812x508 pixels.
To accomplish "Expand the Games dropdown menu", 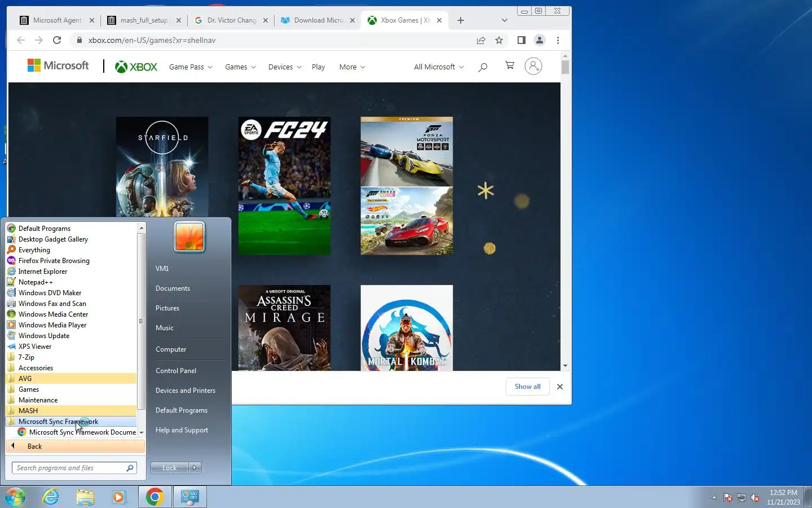I will [x=240, y=67].
